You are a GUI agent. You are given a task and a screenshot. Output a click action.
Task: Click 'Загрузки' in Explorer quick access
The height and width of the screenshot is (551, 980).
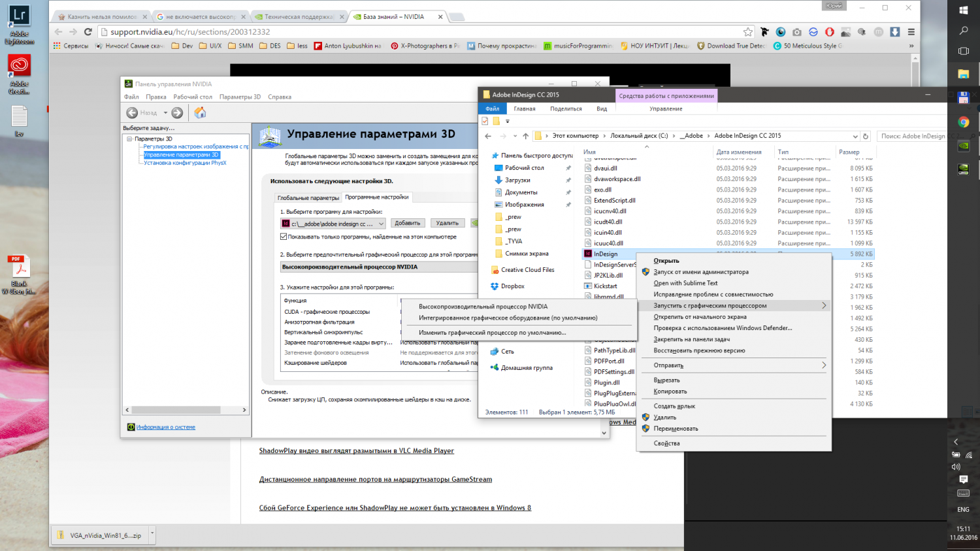pos(517,180)
